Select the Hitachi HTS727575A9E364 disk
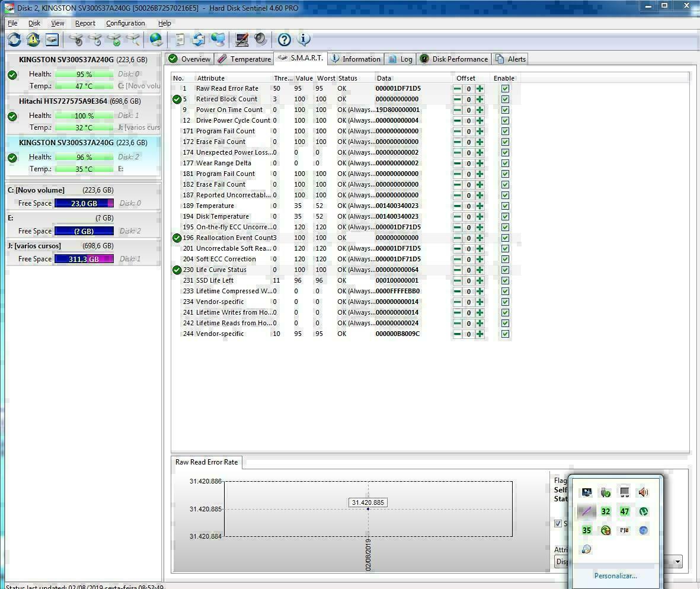700x589 pixels. pos(84,114)
